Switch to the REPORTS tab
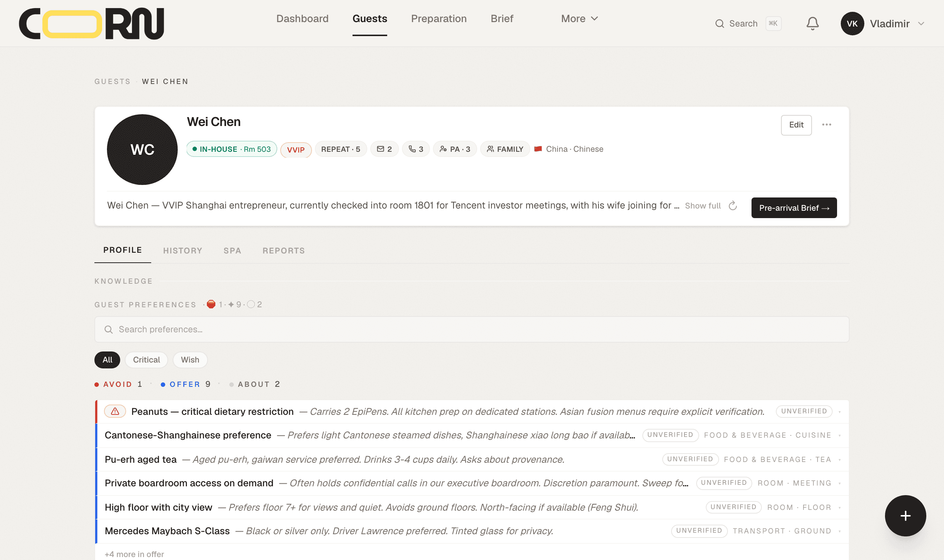The height and width of the screenshot is (560, 944). click(284, 251)
